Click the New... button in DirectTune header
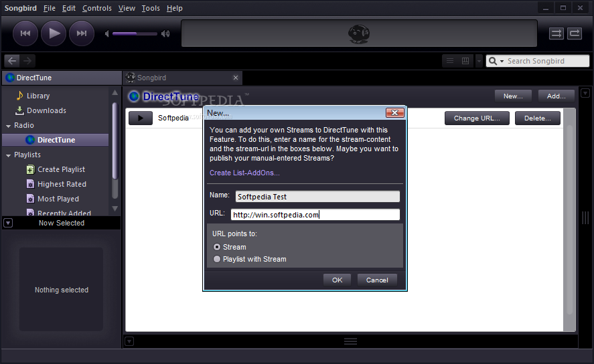This screenshot has width=594, height=364. pyautogui.click(x=513, y=96)
